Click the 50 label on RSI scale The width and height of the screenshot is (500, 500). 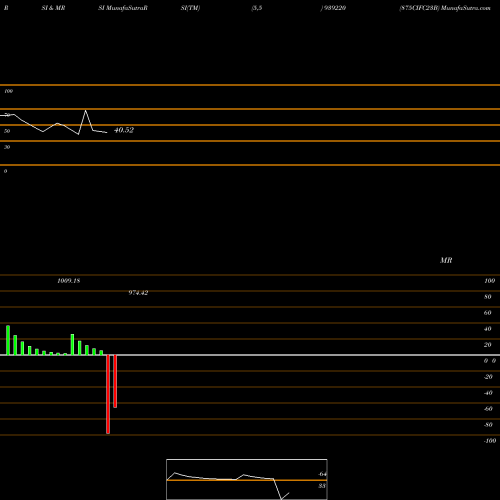coord(7,131)
